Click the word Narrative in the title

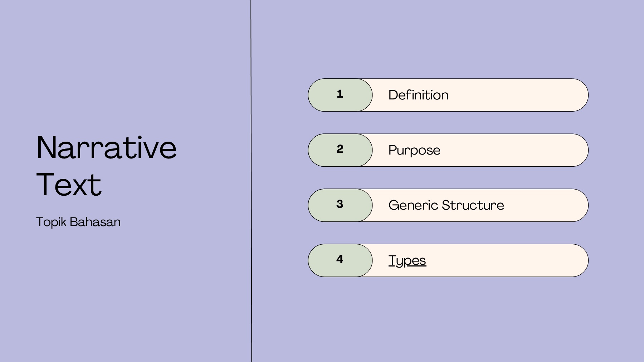click(106, 148)
